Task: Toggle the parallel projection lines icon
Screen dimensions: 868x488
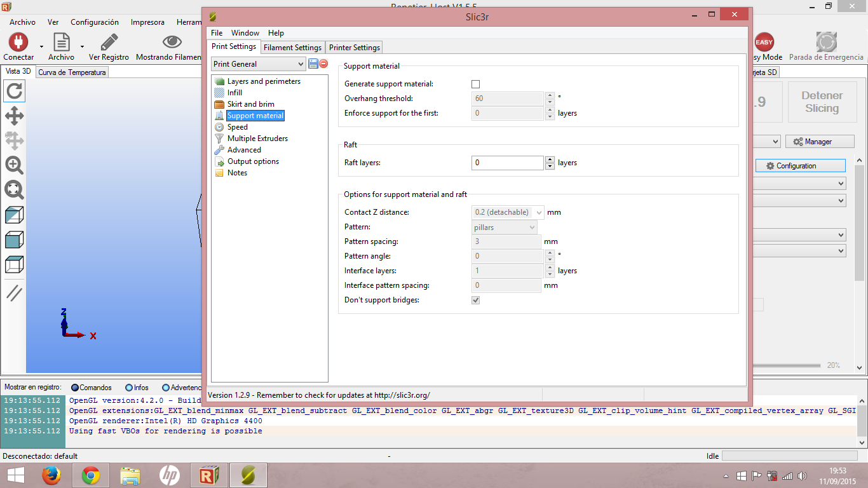Action: [x=14, y=293]
